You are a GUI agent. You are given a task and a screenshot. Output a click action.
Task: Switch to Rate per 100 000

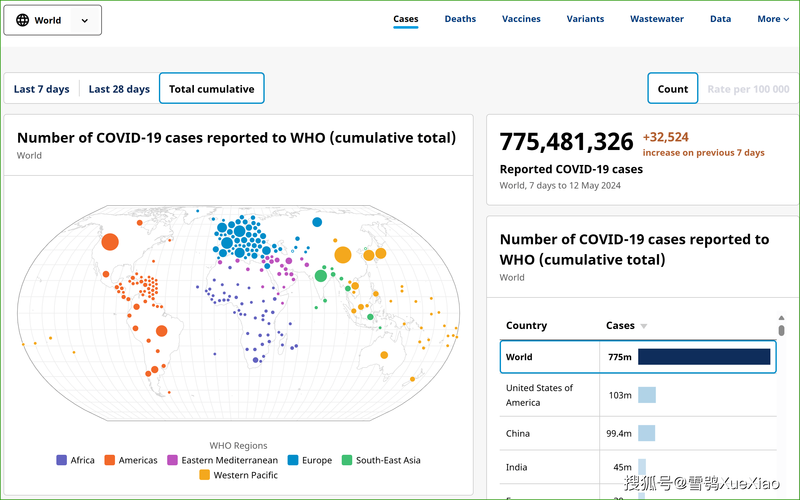click(x=748, y=89)
